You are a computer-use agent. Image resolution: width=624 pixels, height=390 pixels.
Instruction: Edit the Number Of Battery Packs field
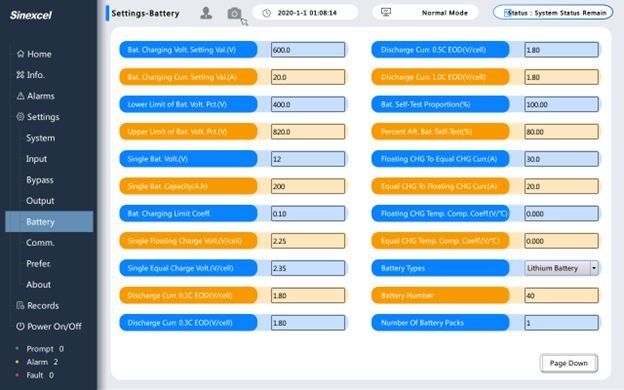click(561, 323)
